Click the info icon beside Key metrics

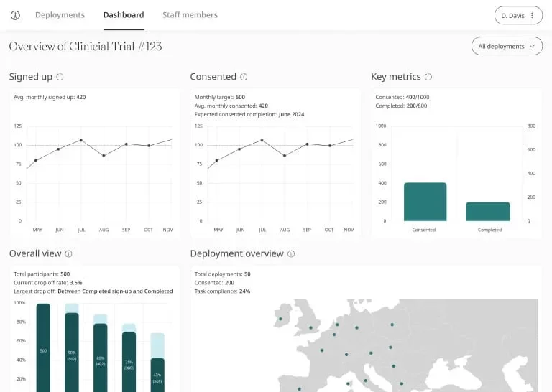[428, 77]
